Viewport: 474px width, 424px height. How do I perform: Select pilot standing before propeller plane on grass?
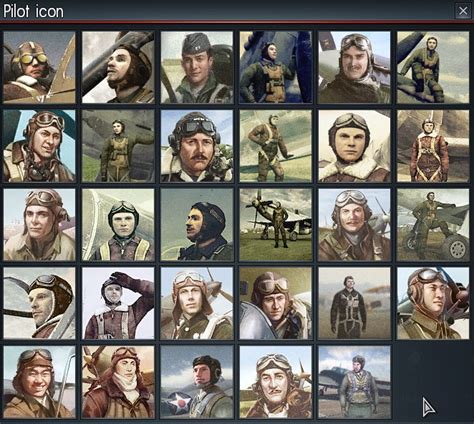pos(276,225)
